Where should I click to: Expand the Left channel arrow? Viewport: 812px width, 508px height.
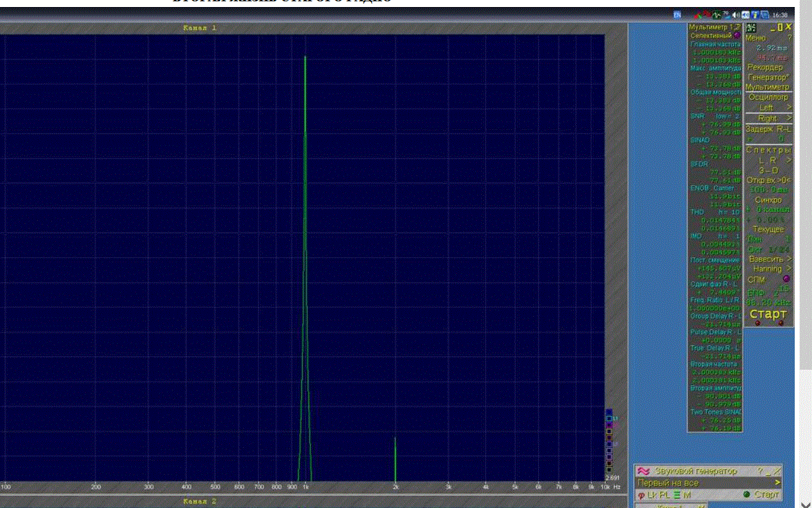[789, 107]
